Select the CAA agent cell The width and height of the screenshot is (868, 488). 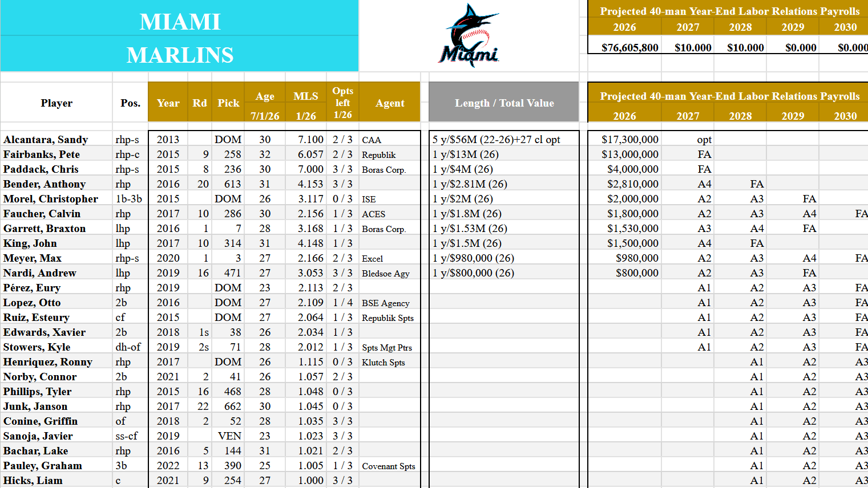pos(390,139)
